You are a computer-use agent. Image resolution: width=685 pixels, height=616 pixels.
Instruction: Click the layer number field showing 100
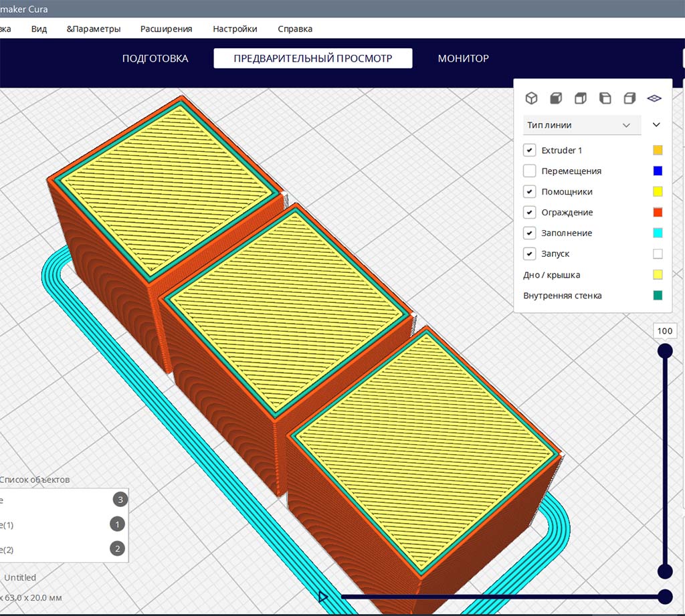[x=665, y=331]
